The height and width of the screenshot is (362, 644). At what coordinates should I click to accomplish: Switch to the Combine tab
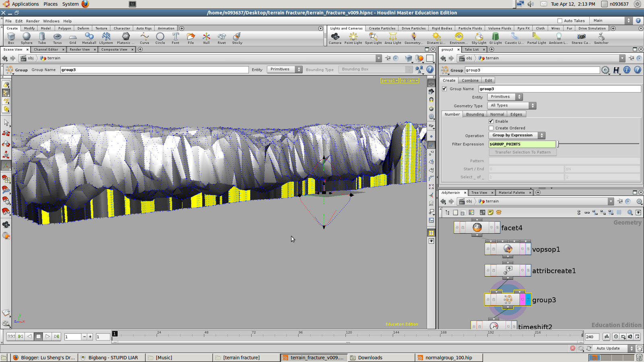click(470, 80)
